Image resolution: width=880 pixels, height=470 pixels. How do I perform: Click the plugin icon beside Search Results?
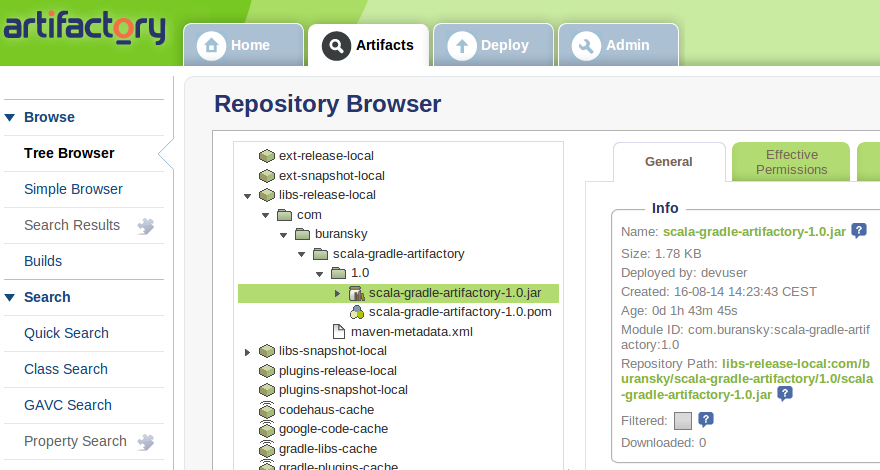[146, 226]
